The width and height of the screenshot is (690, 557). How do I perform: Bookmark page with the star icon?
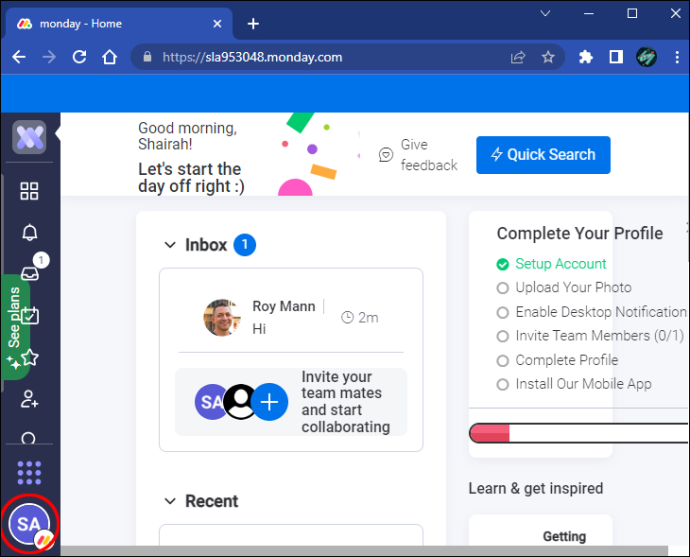548,57
